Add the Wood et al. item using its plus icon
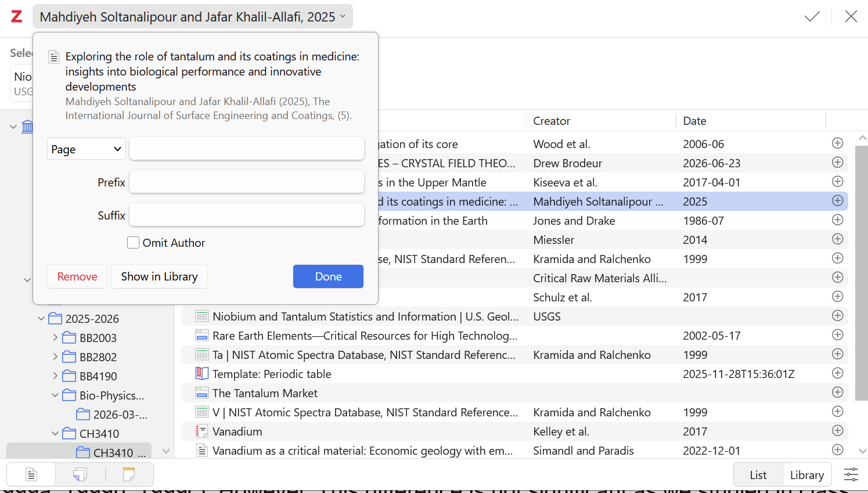Viewport: 868px width, 493px height. pyautogui.click(x=837, y=143)
